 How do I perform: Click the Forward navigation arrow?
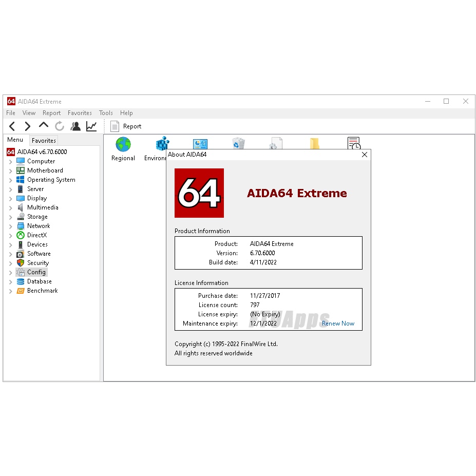pyautogui.click(x=28, y=126)
